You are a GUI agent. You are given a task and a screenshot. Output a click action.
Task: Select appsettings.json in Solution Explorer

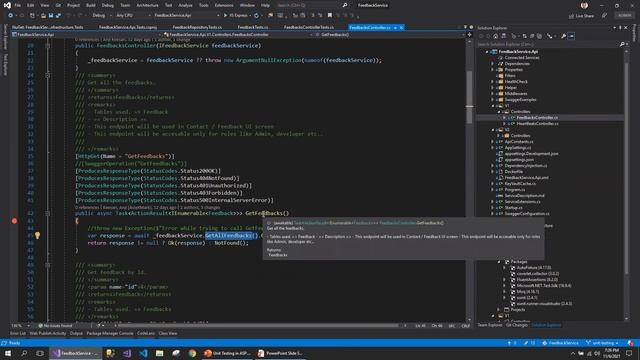tap(519, 160)
